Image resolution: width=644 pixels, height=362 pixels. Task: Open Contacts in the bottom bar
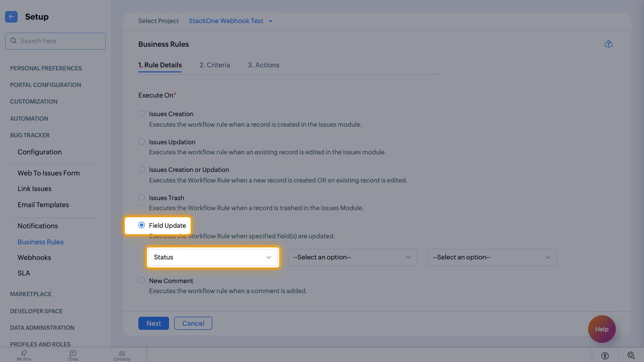tap(122, 355)
